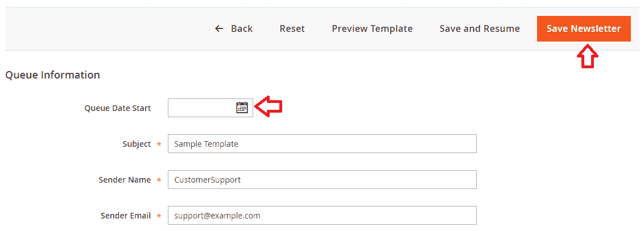Reset the newsletter queue form
Image resolution: width=644 pixels, height=231 pixels.
coord(292,29)
